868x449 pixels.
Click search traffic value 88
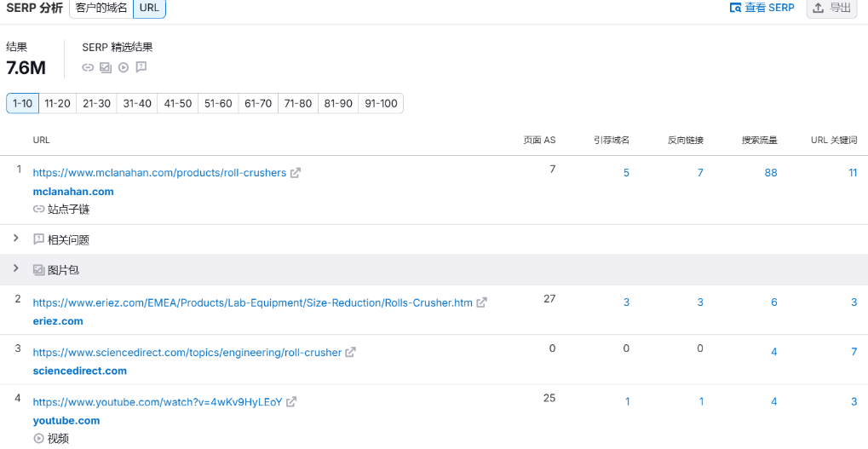click(771, 173)
